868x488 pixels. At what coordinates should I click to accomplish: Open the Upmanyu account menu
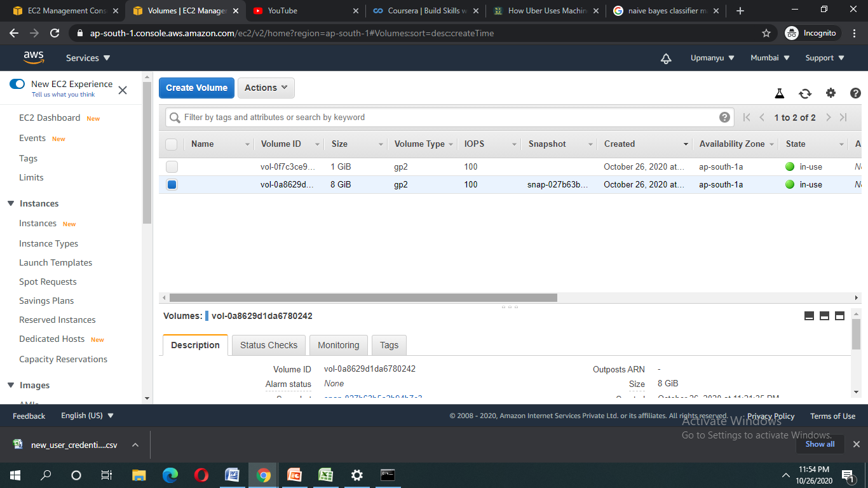coord(712,58)
